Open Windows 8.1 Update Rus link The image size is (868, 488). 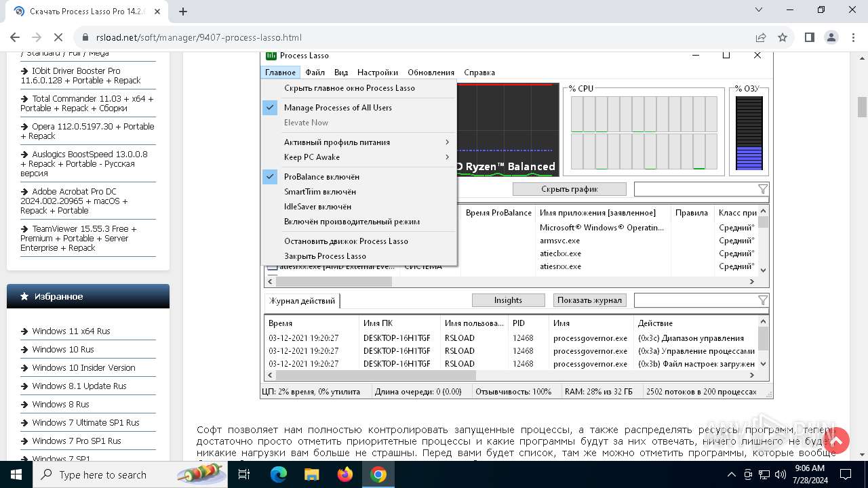click(79, 386)
